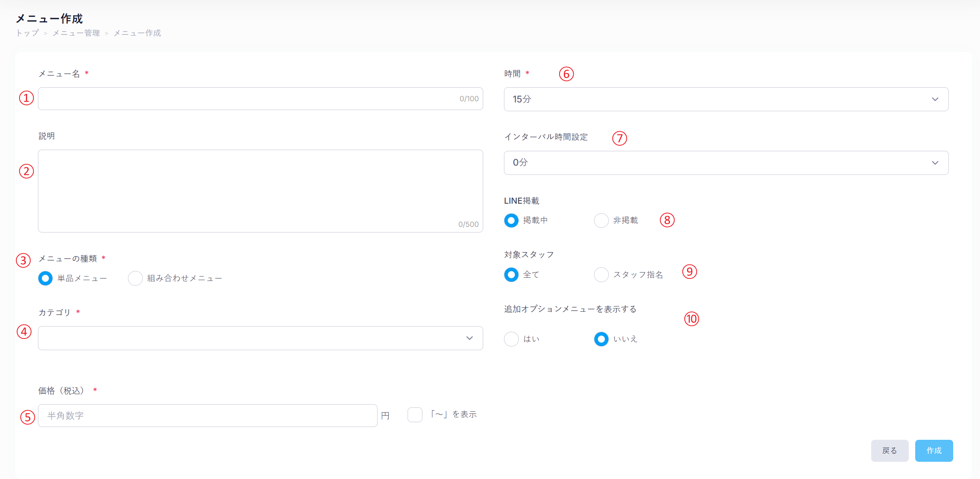Click chevron arrow of 時間 select

point(935,99)
